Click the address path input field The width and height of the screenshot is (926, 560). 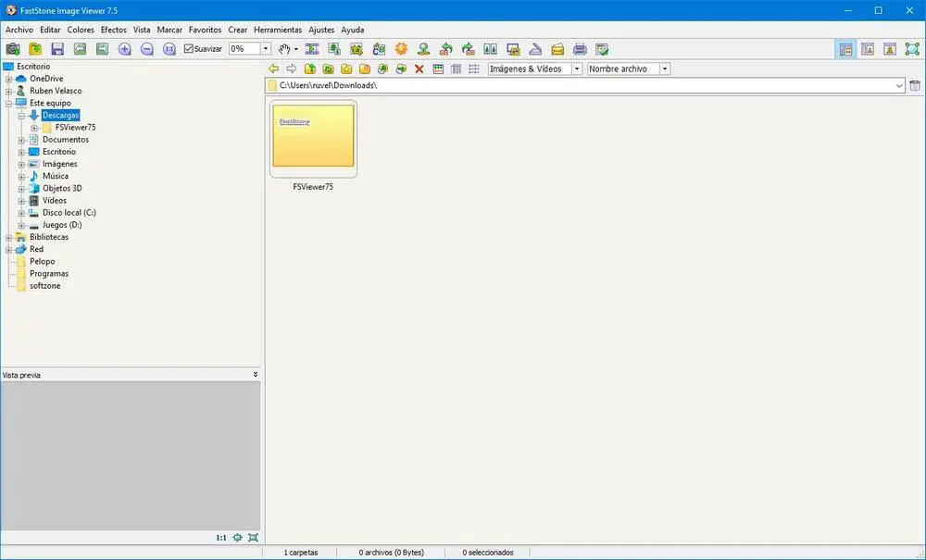point(585,85)
